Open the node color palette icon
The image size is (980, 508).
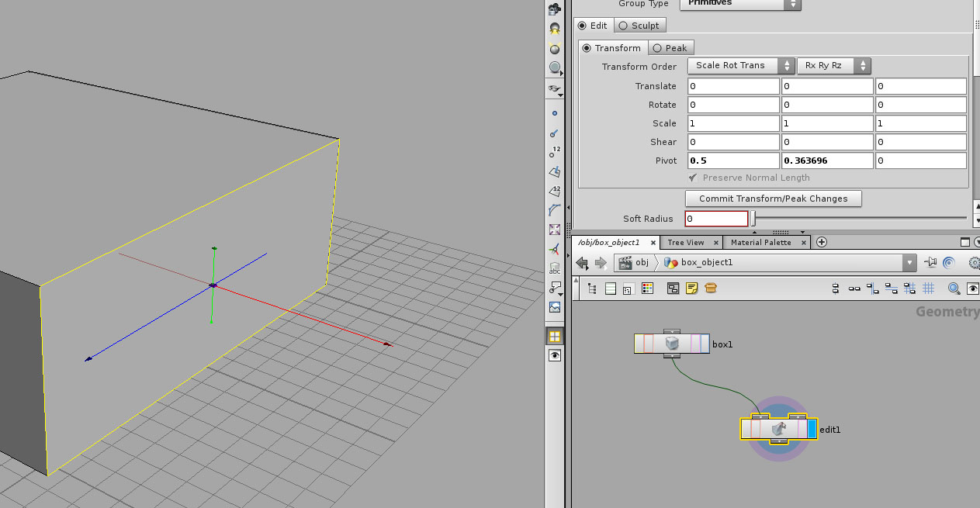[x=648, y=289]
